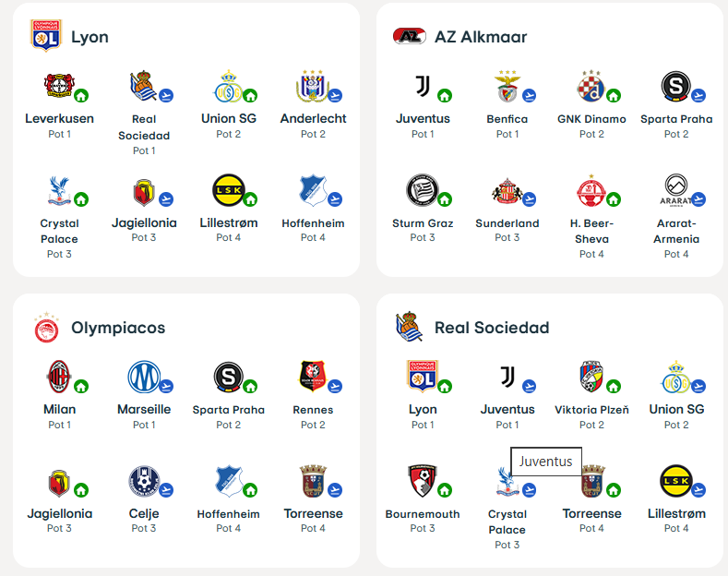The height and width of the screenshot is (576, 728).
Task: Select the Hoffenheim crest in Lyon's fixtures
Action: (313, 190)
